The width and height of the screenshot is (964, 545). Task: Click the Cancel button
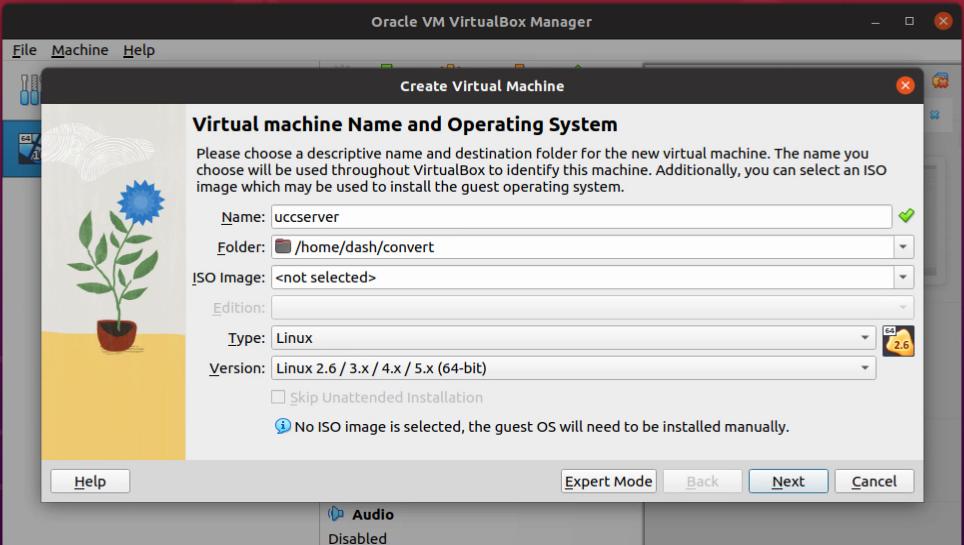[873, 481]
